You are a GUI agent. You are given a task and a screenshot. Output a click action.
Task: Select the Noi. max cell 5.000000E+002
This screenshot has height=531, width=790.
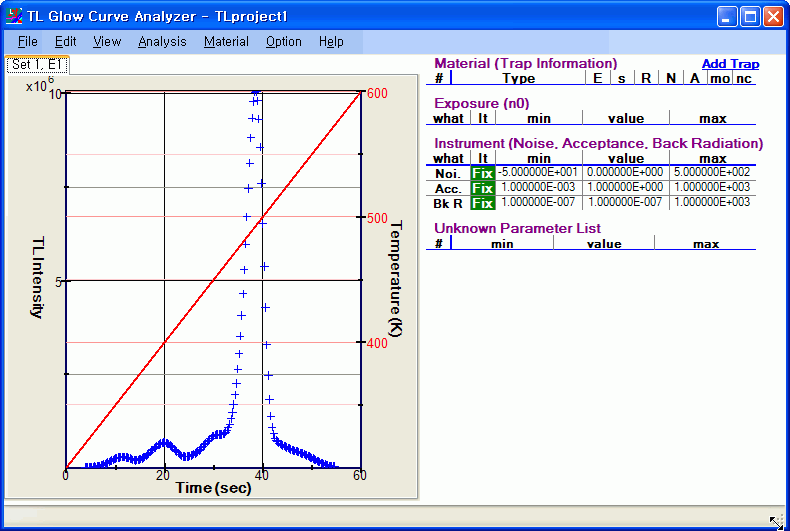pos(712,173)
